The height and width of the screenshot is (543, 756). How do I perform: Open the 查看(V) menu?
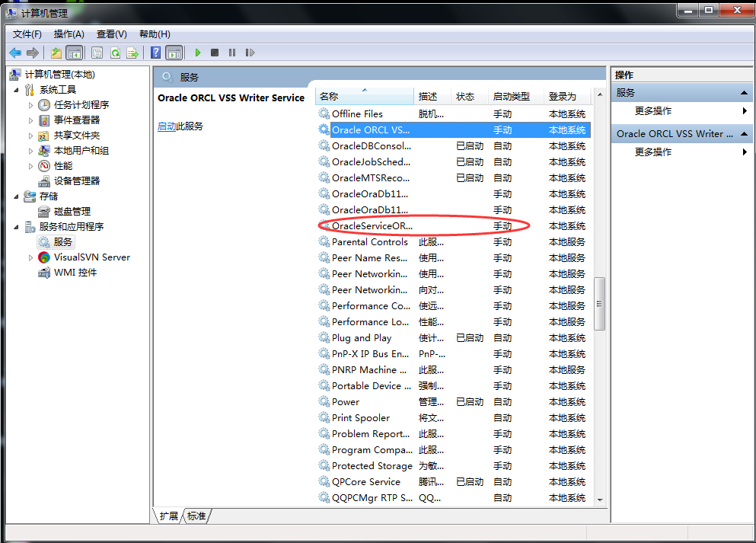tap(111, 34)
